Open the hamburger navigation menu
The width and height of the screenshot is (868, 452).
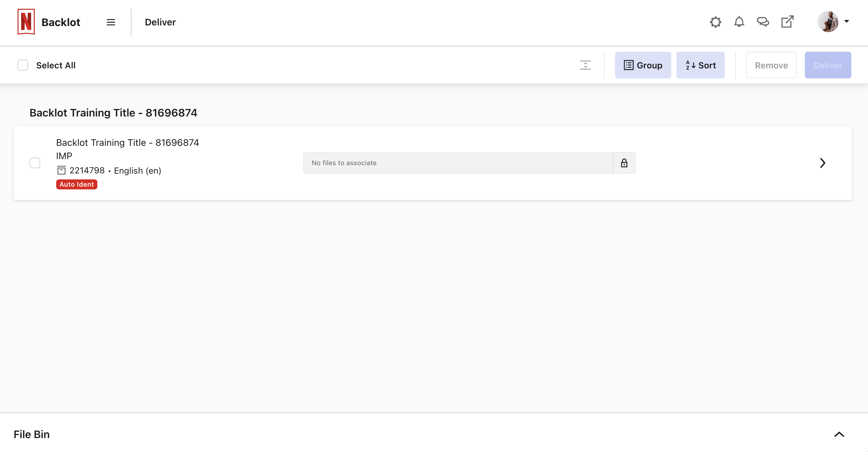(x=111, y=22)
